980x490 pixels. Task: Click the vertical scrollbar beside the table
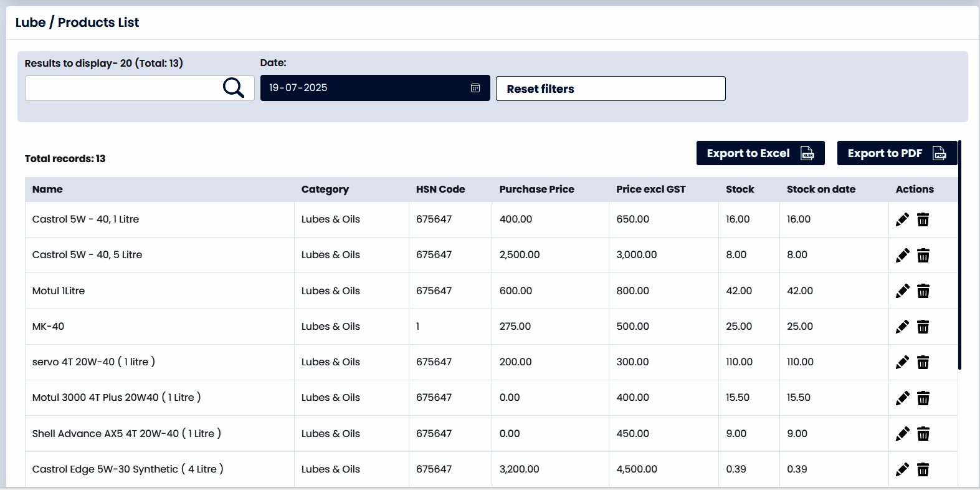[959, 256]
